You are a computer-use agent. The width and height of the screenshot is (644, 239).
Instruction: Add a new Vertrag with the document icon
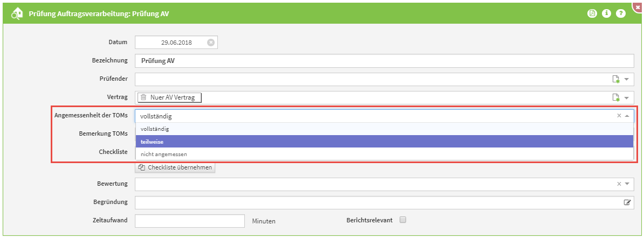coord(615,97)
